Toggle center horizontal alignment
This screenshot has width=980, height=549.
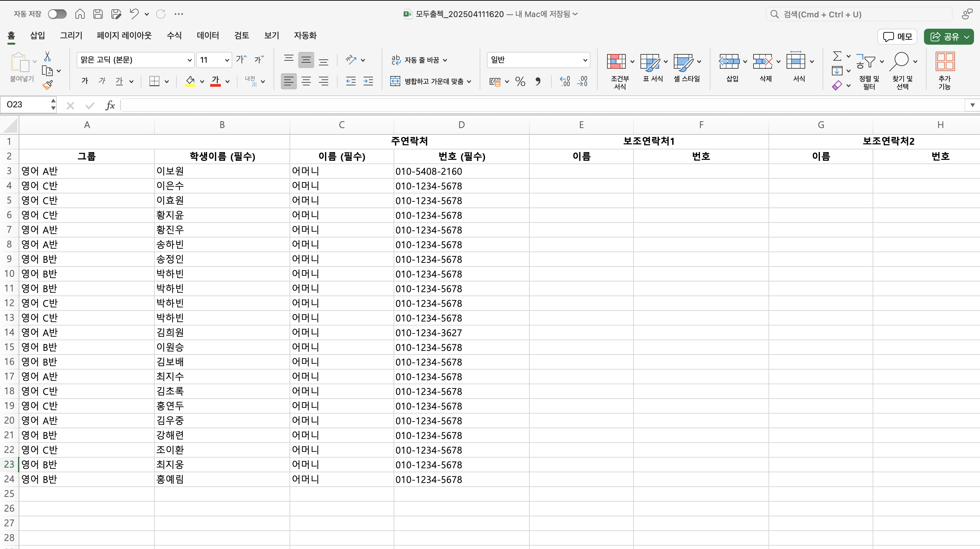click(x=306, y=81)
